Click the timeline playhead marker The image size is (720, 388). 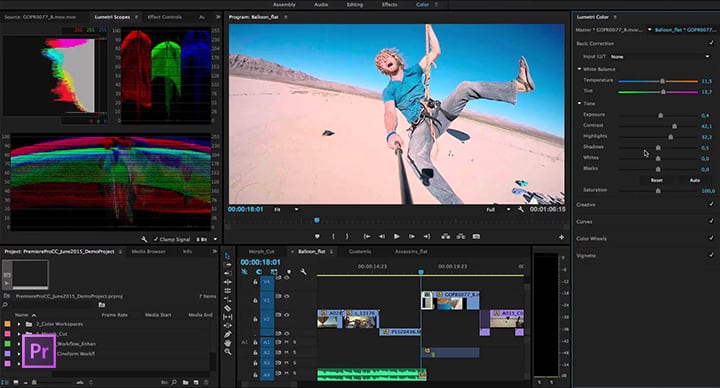click(x=421, y=272)
